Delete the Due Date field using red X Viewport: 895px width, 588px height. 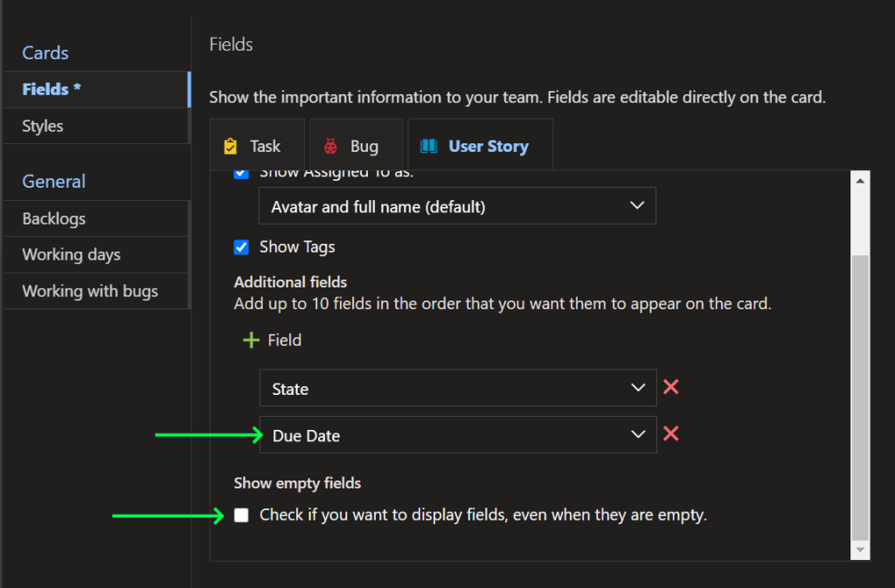click(671, 433)
